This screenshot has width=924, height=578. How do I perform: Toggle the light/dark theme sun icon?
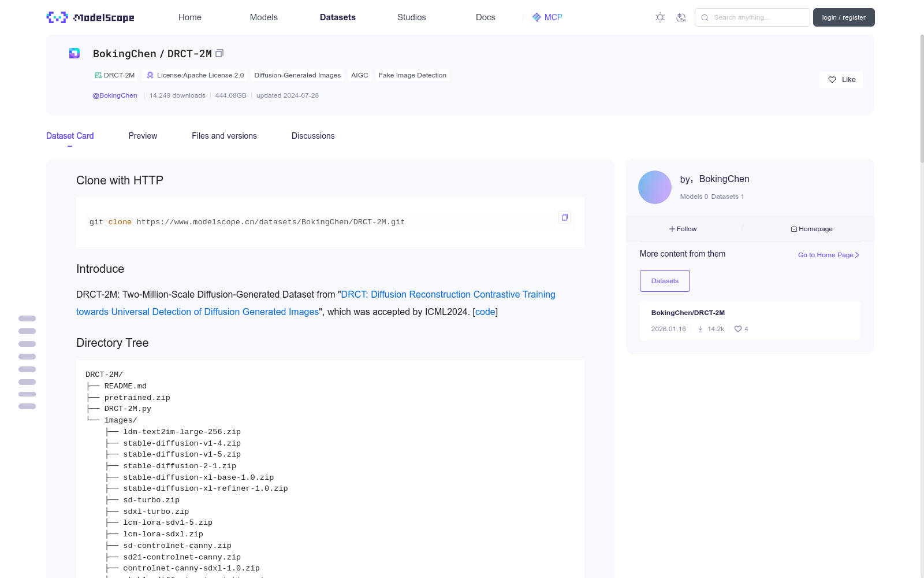pos(660,17)
